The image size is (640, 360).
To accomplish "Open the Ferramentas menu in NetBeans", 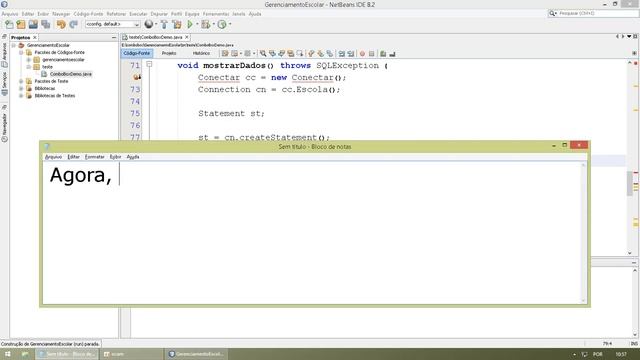I will [x=216, y=14].
